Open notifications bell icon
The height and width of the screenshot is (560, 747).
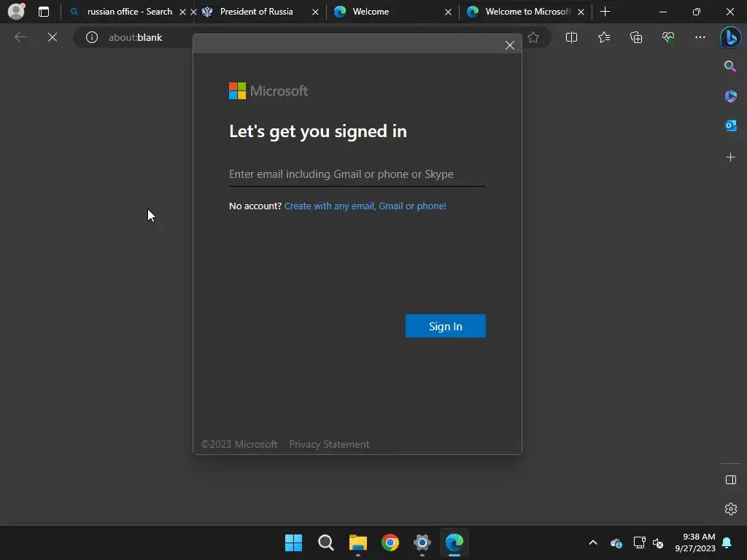coord(727,542)
